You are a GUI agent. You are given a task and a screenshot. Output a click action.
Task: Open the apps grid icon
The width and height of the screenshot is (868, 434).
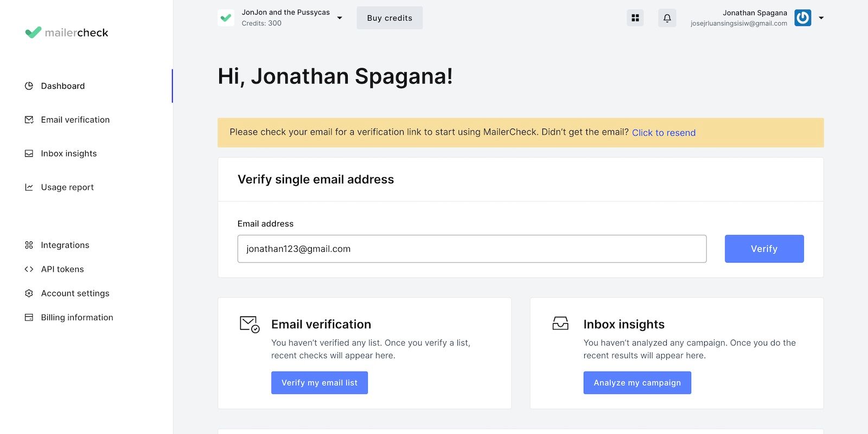[x=635, y=18]
